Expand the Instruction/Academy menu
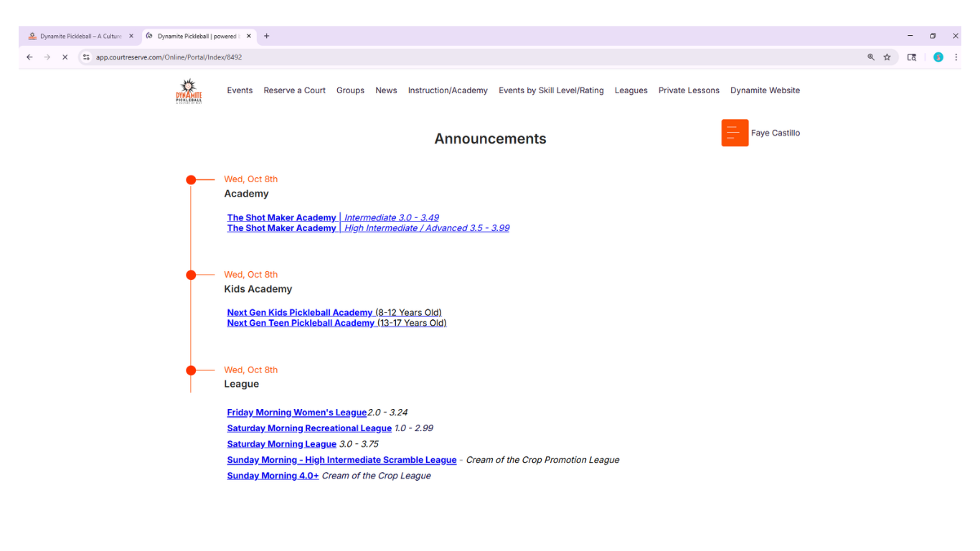This screenshot has height=551, width=980. pyautogui.click(x=448, y=90)
